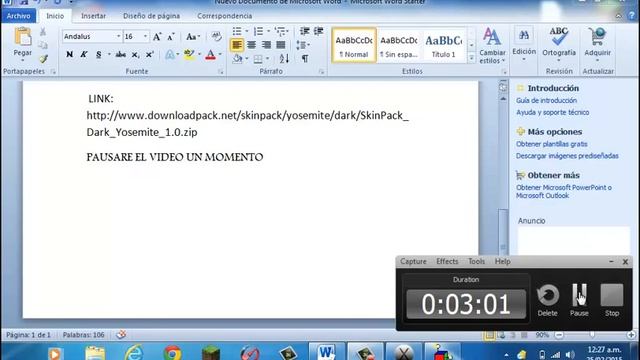Viewport: 640px width, 360px height.
Task: Switch to the Insertar tab
Action: click(x=93, y=16)
